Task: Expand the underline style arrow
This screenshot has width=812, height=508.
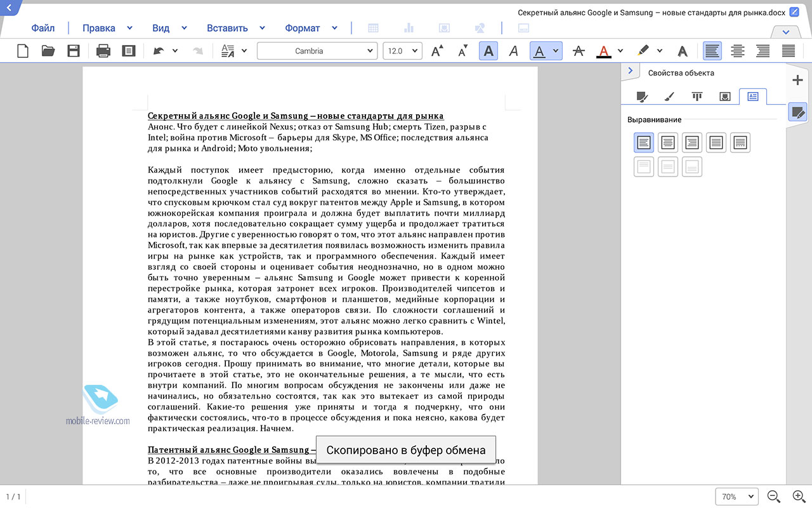Action: click(556, 51)
